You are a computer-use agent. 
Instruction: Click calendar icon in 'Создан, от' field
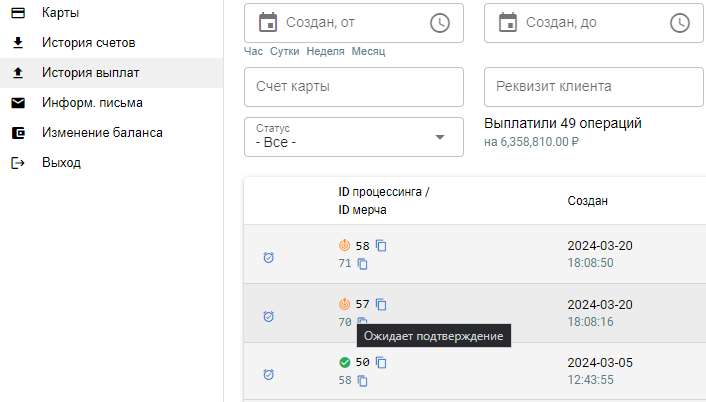pyautogui.click(x=267, y=22)
